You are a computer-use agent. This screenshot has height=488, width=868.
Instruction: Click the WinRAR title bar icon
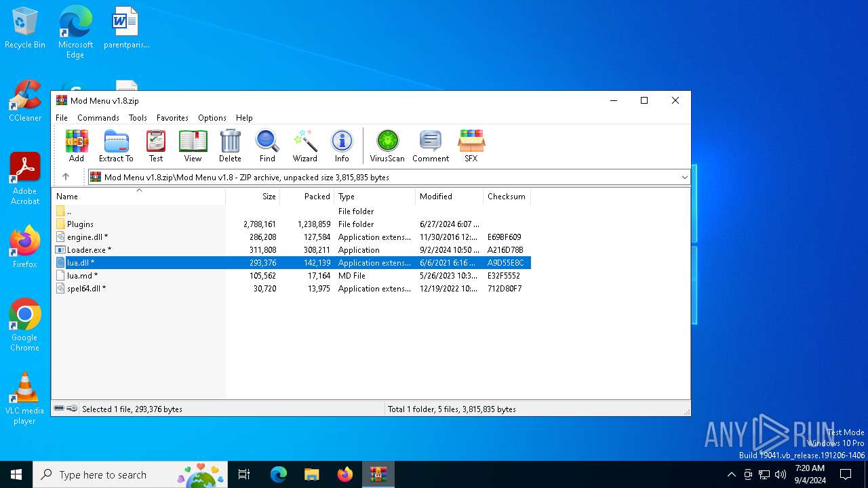62,100
